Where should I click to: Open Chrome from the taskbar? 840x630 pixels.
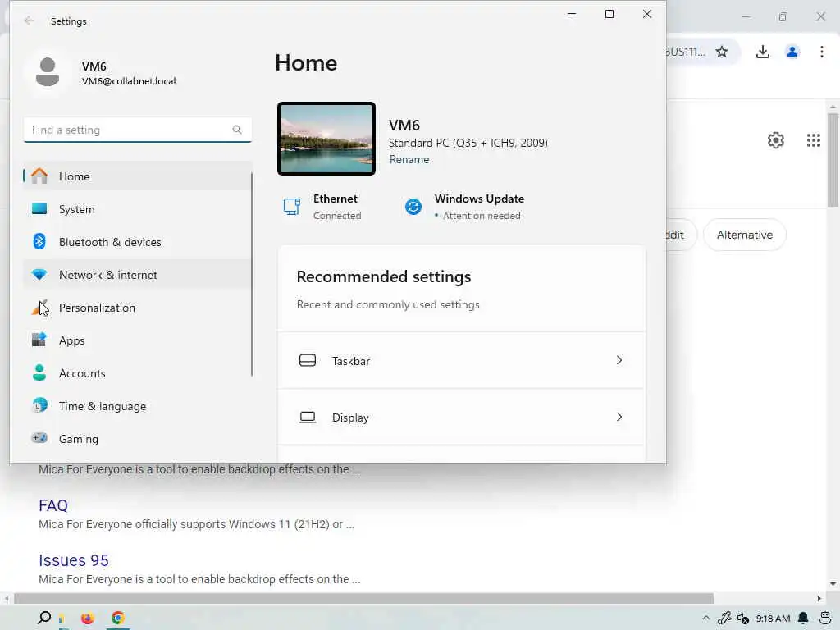click(118, 618)
